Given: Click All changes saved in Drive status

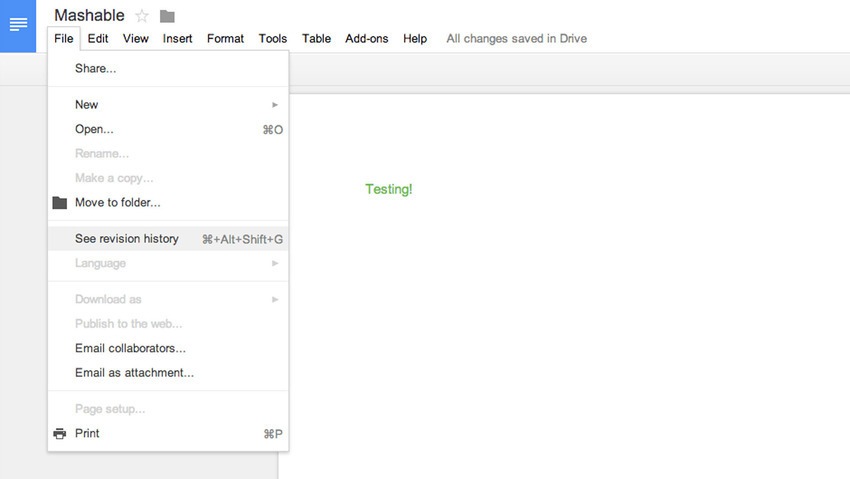Looking at the screenshot, I should tap(516, 39).
